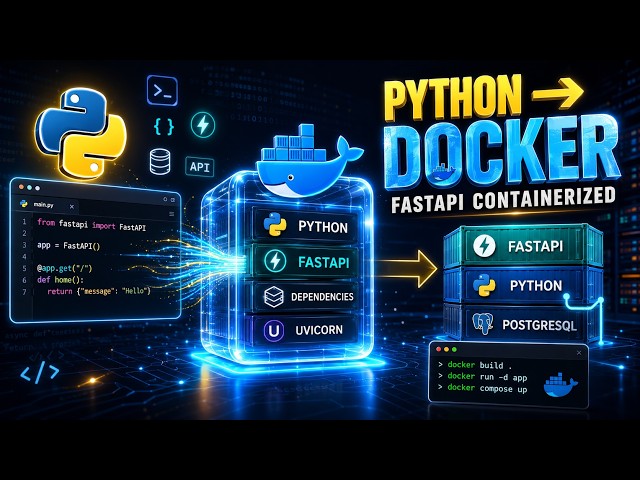This screenshot has width=640, height=480.
Task: Click the big Docker whale atop the container
Action: 308,160
